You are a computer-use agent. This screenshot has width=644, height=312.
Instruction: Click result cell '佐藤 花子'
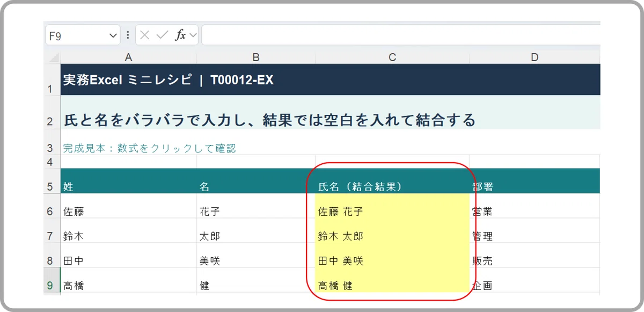[392, 206]
